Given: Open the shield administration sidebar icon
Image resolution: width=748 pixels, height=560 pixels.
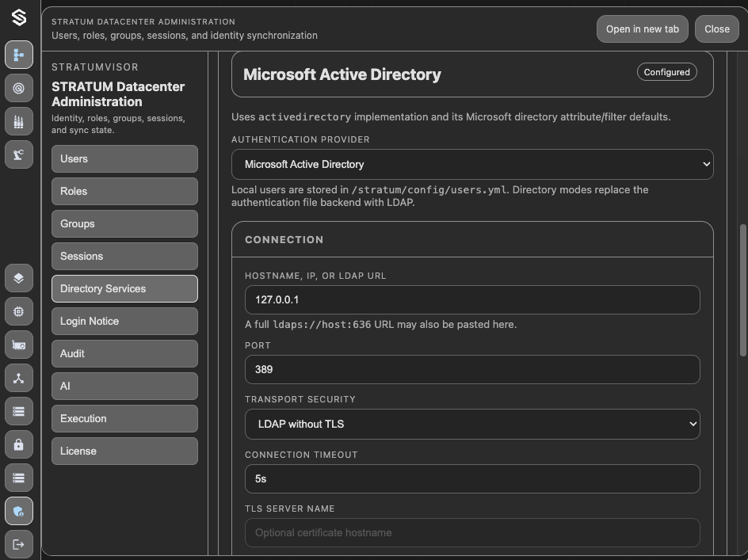Looking at the screenshot, I should 19,512.
